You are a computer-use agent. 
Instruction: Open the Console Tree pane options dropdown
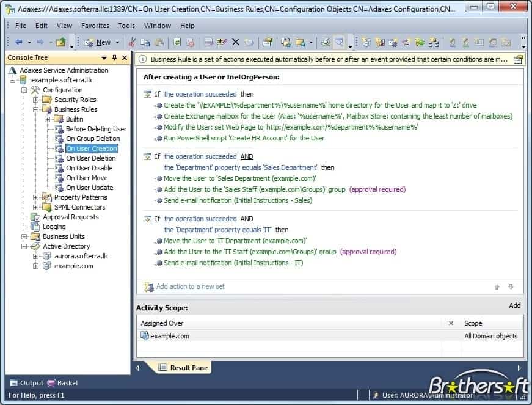click(x=104, y=58)
